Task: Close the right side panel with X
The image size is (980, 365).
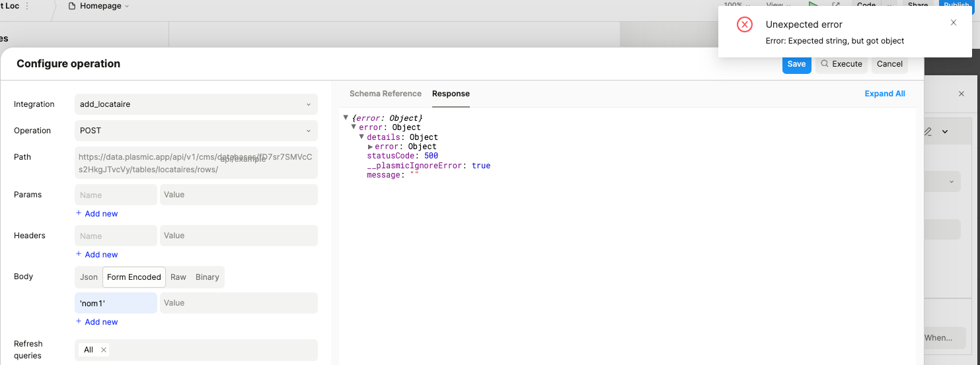Action: 961,94
